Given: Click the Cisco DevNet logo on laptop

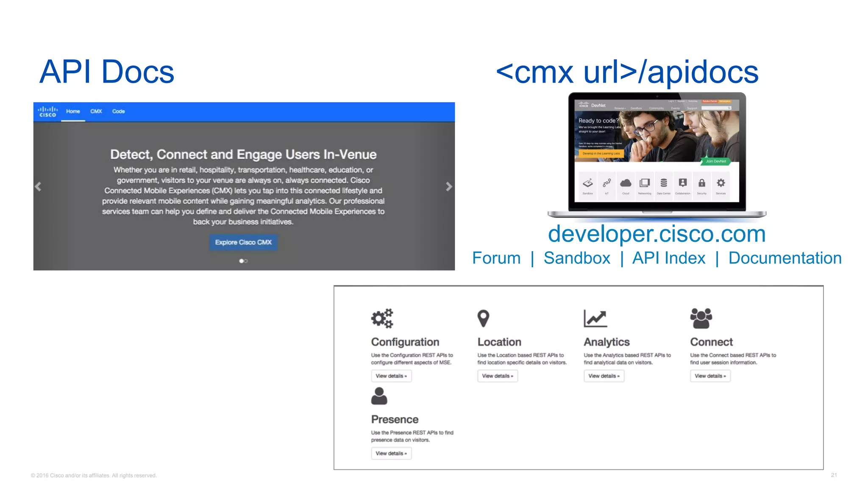Looking at the screenshot, I should coord(592,105).
